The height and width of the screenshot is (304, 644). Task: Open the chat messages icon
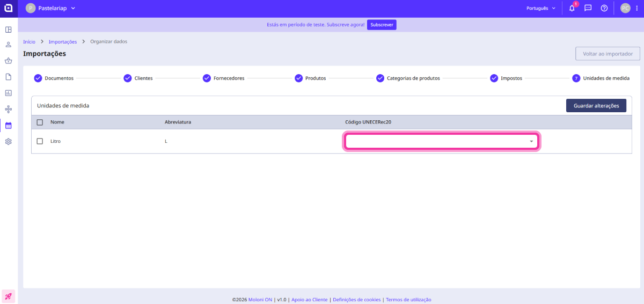pyautogui.click(x=588, y=9)
